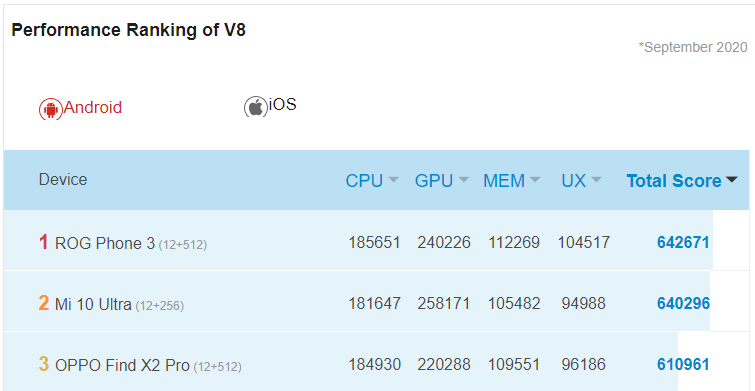Click the 610961 total score value
The height and width of the screenshot is (391, 755).
tap(683, 365)
